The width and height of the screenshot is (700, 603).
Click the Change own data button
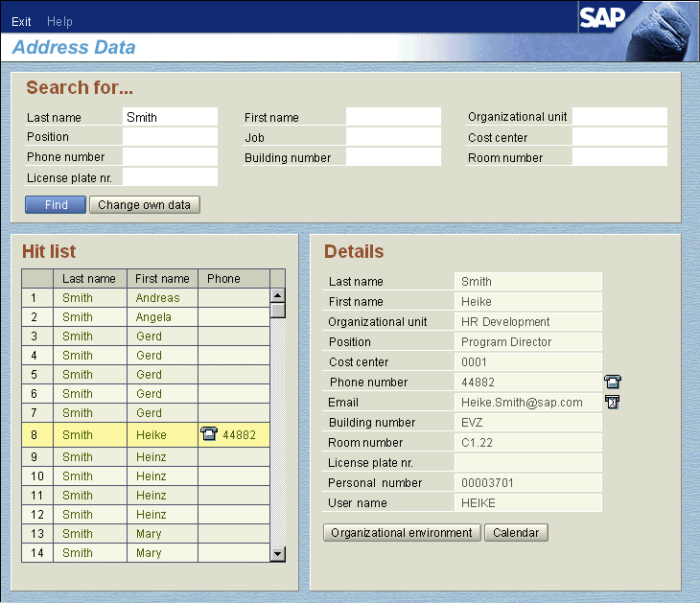(x=145, y=204)
